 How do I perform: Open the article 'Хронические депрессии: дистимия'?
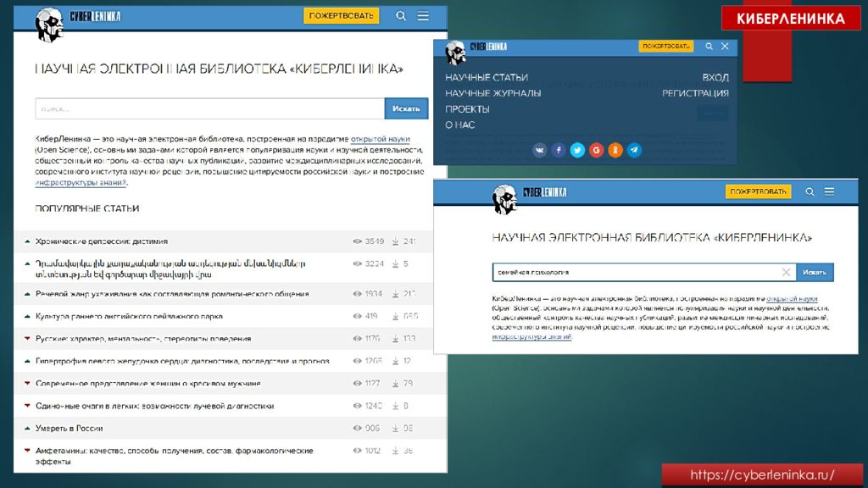[102, 241]
